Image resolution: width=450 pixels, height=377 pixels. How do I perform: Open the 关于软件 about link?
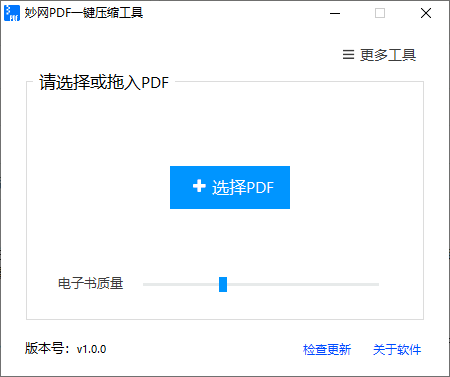397,349
